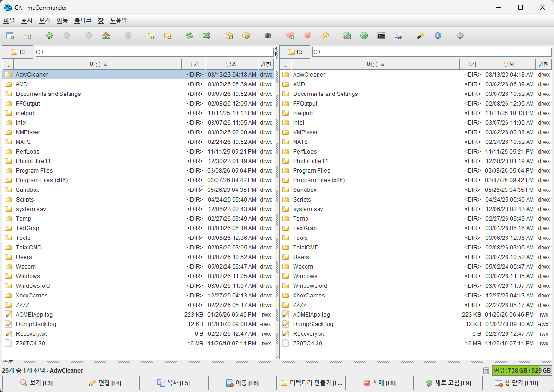Run command terminal icon

(381, 36)
